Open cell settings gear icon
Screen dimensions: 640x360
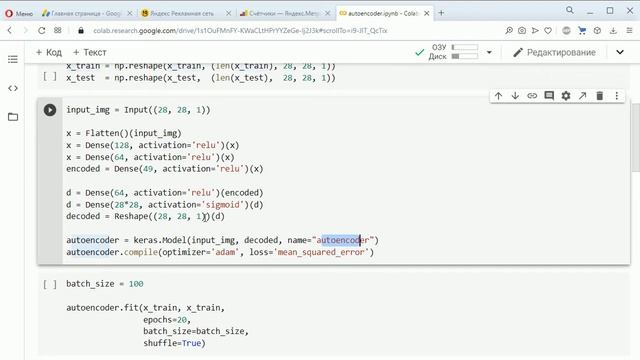[x=566, y=96]
